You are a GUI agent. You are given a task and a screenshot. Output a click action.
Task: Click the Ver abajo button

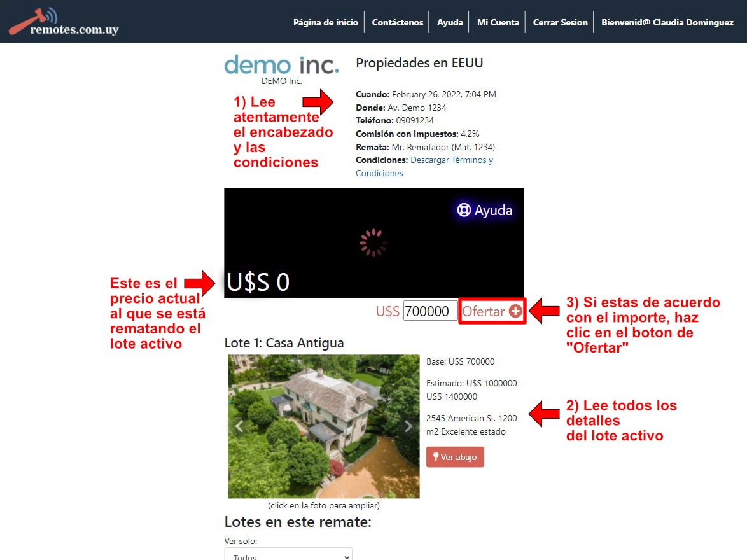pyautogui.click(x=455, y=457)
